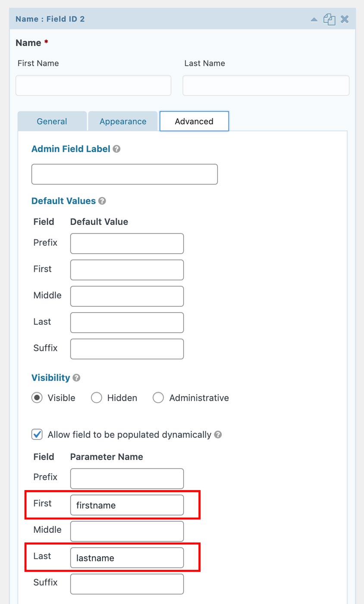Select the Advanced tab
The width and height of the screenshot is (364, 604).
(x=194, y=121)
